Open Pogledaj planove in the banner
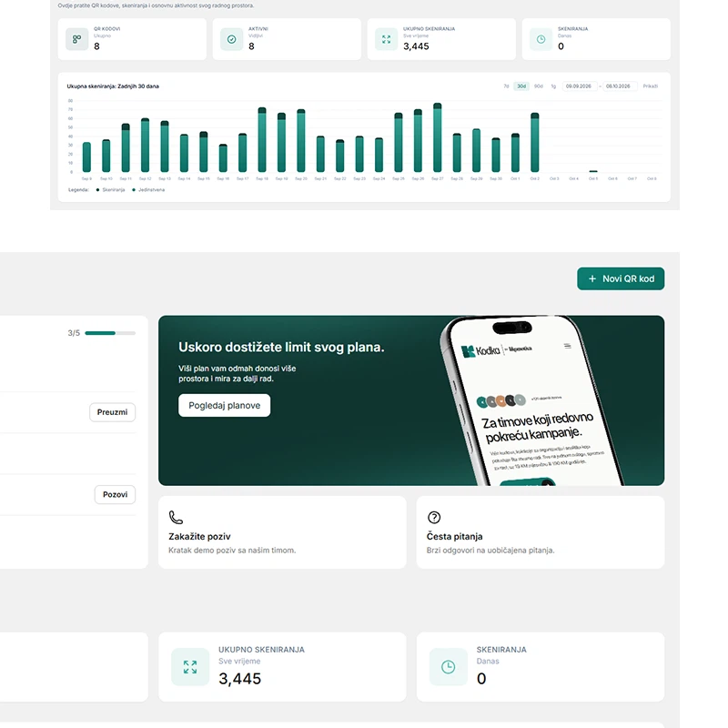Image resolution: width=728 pixels, height=728 pixels. 224,405
